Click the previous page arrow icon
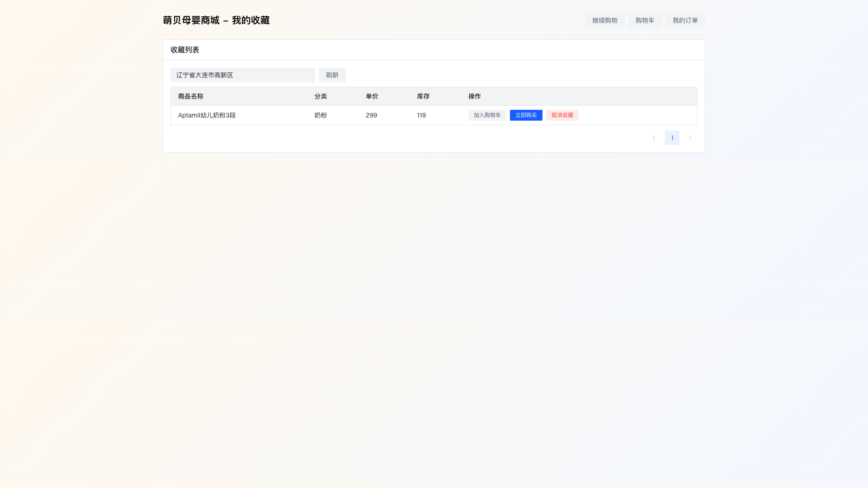Screen dimensions: 868x488 (x=654, y=138)
